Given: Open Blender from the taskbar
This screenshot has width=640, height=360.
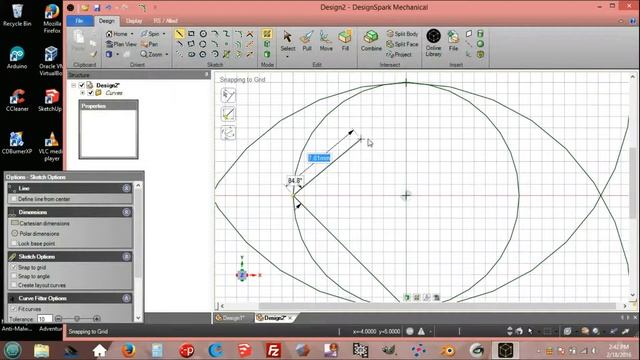Looking at the screenshot, I should (448, 350).
